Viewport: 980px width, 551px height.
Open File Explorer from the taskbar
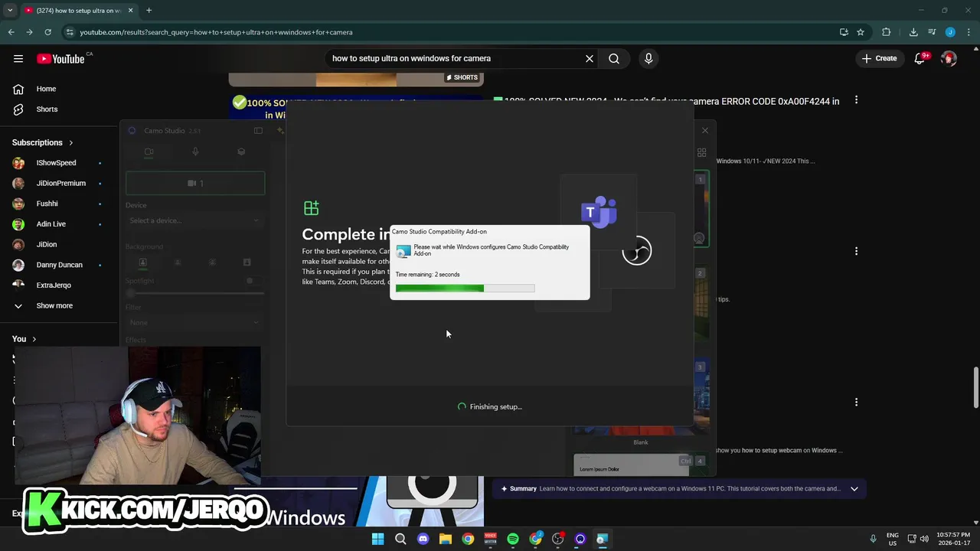446,539
